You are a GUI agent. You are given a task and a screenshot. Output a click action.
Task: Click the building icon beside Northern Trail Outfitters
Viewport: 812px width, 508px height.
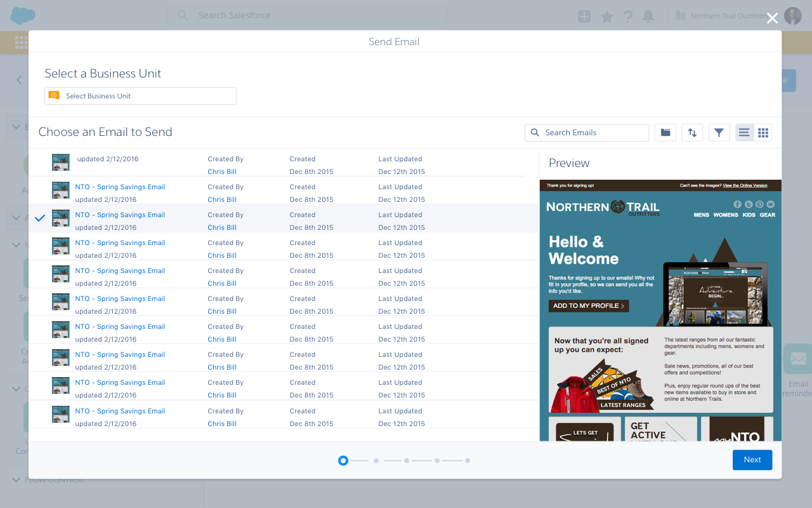pos(681,15)
